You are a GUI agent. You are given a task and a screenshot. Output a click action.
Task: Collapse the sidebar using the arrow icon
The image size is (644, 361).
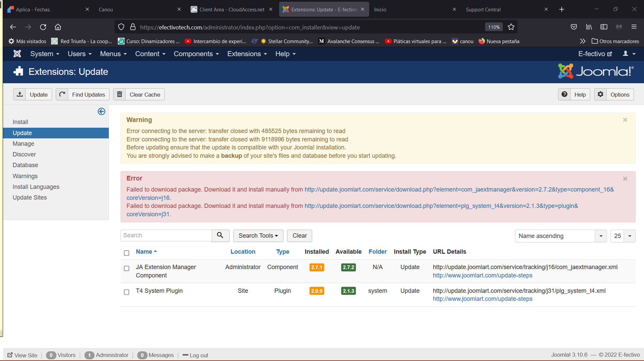point(101,111)
